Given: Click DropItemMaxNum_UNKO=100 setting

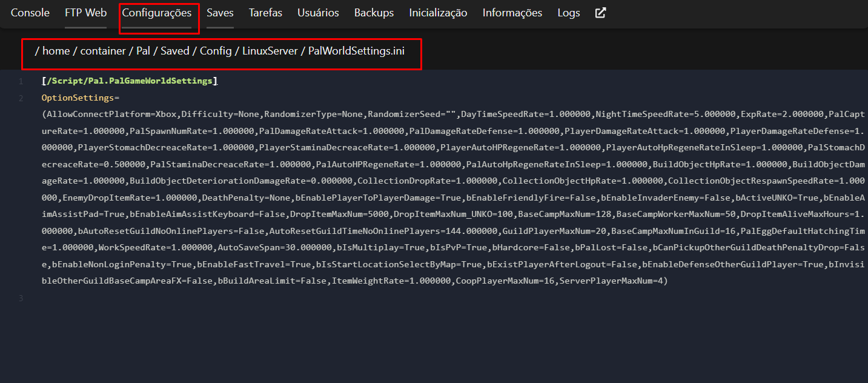Looking at the screenshot, I should click(454, 215).
